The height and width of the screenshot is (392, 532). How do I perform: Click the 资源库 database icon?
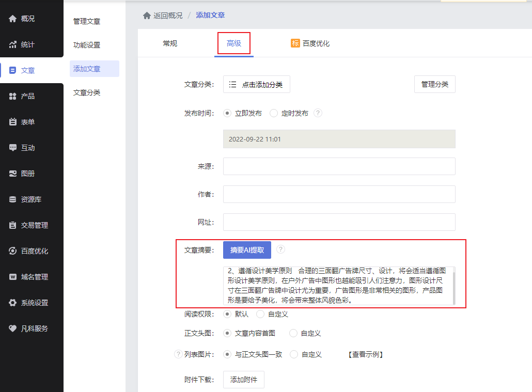(12, 199)
